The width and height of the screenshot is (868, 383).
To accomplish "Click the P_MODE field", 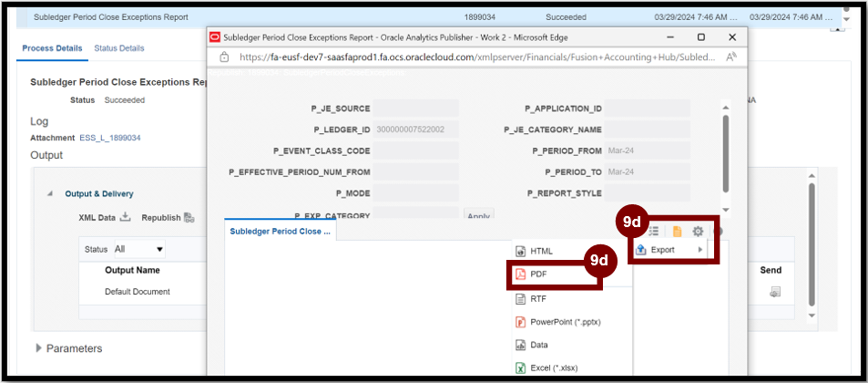I will (x=415, y=193).
